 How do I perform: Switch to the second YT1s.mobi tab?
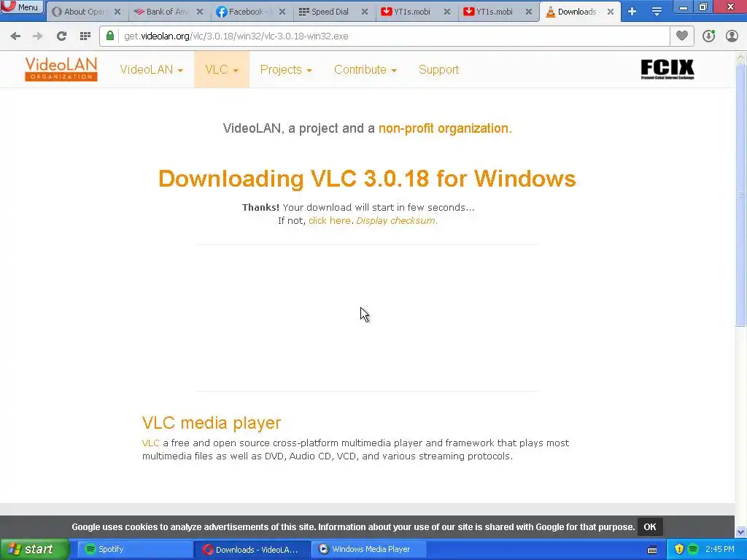[x=489, y=12]
